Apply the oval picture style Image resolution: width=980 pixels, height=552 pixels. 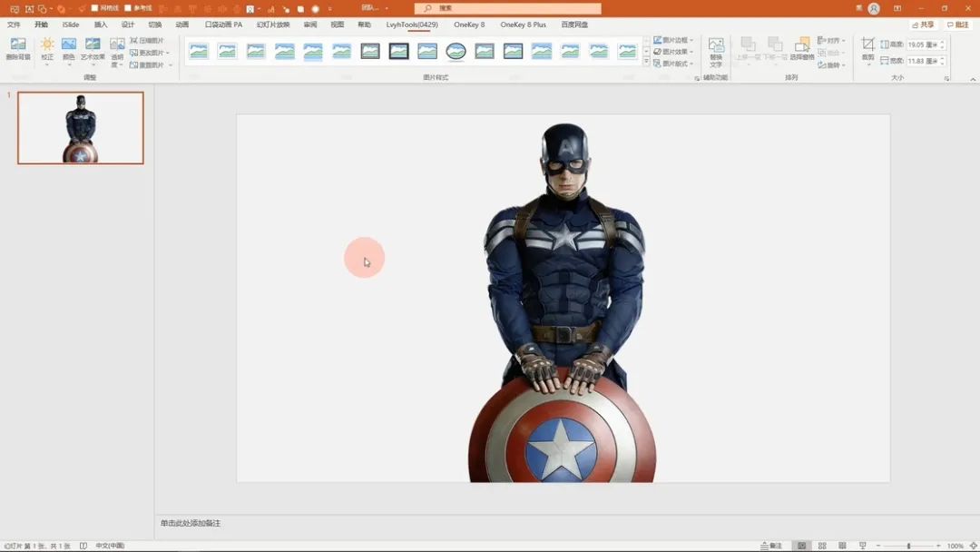(456, 51)
